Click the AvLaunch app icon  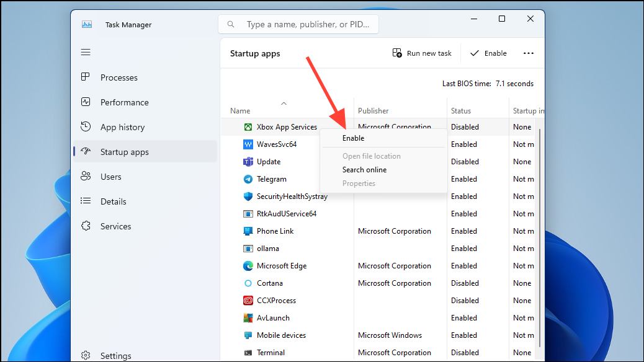click(248, 318)
